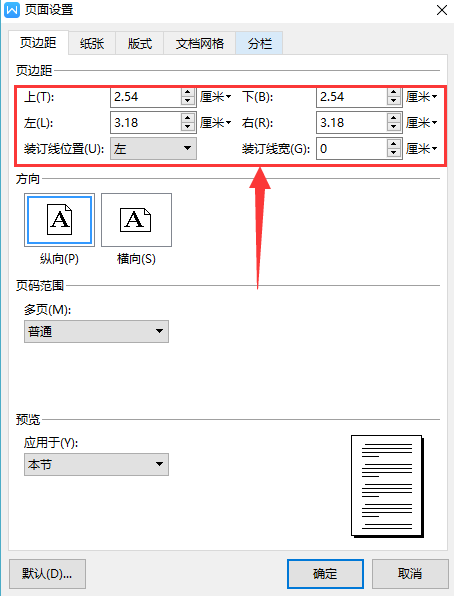Increase the top margin 上(T) with up arrow
Viewport: 454px width, 596px height.
187,93
